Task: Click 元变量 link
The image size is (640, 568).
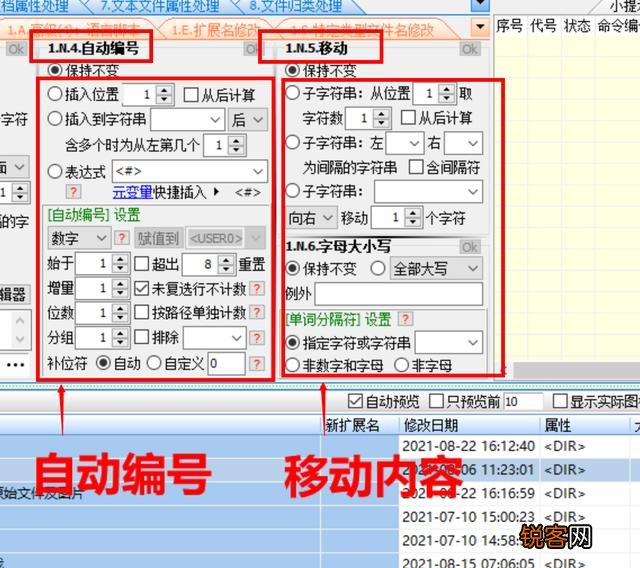Action: click(133, 192)
